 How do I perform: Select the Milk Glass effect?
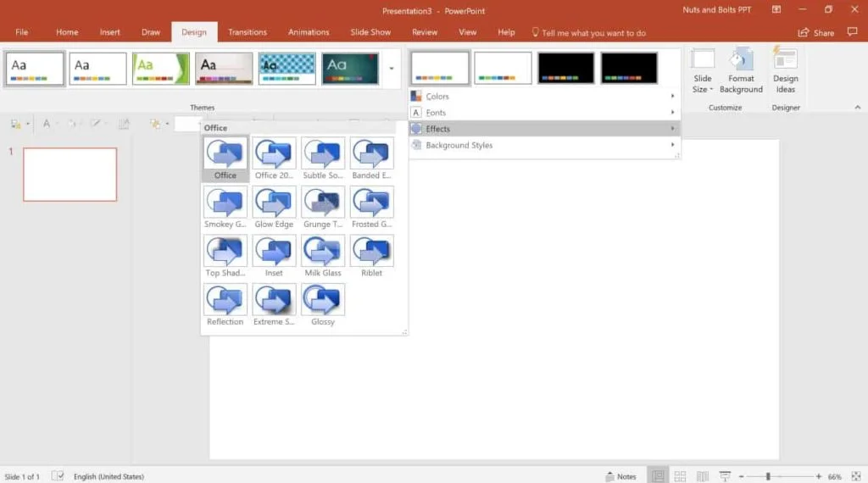pos(323,256)
